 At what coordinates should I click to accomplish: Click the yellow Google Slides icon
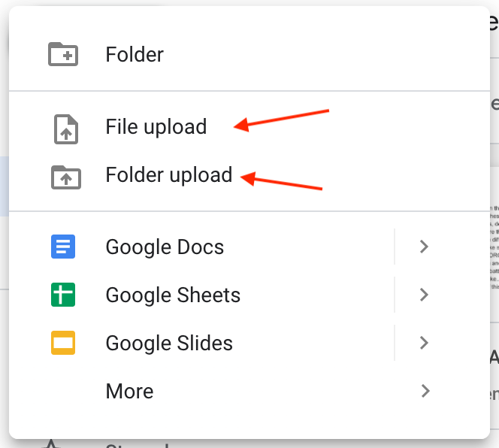click(x=63, y=343)
